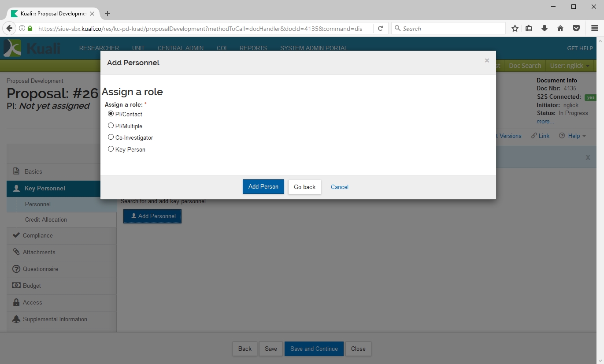
Task: Click the Access padlock icon
Action: point(16,302)
